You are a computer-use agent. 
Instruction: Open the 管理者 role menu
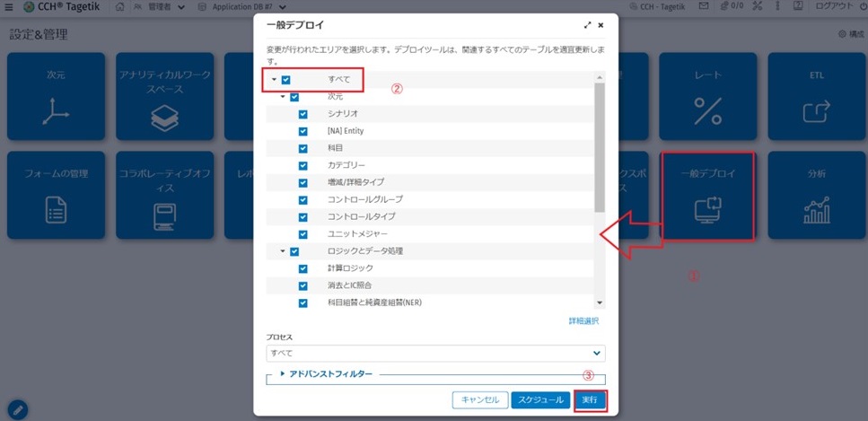pos(160,7)
